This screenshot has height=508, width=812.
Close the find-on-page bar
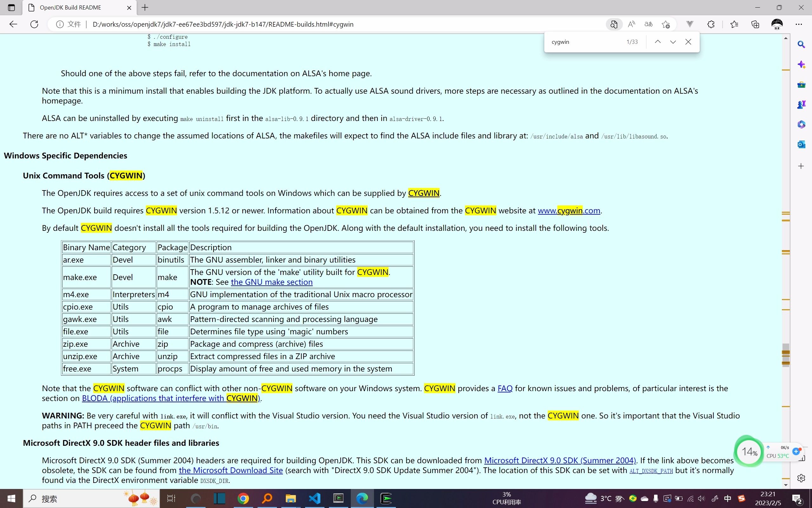(688, 42)
